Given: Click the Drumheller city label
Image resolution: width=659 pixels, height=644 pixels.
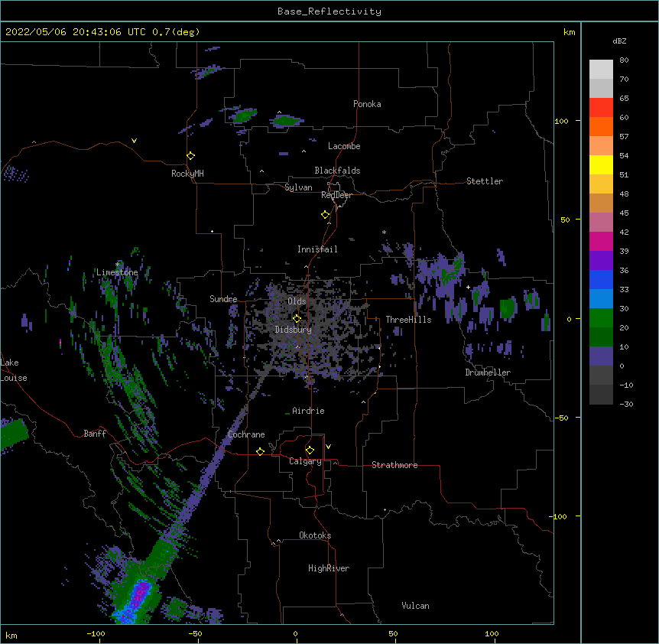Looking at the screenshot, I should pyautogui.click(x=488, y=372).
